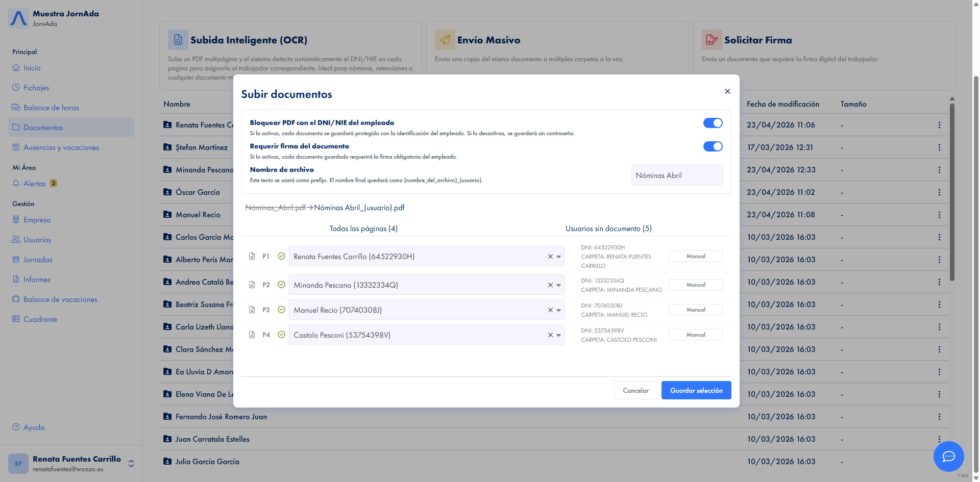The height and width of the screenshot is (482, 980).
Task: Select Balance de horas from the sidebar
Action: coord(51,107)
